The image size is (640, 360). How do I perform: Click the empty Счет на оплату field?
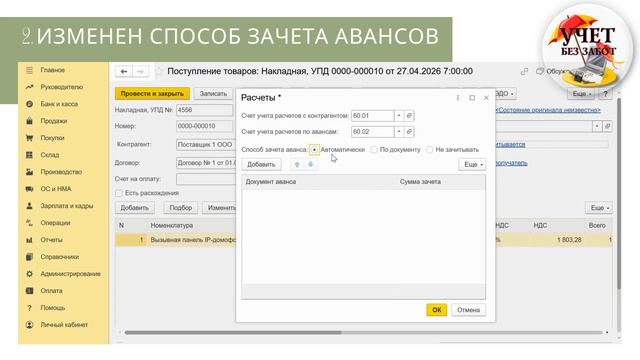pyautogui.click(x=206, y=179)
